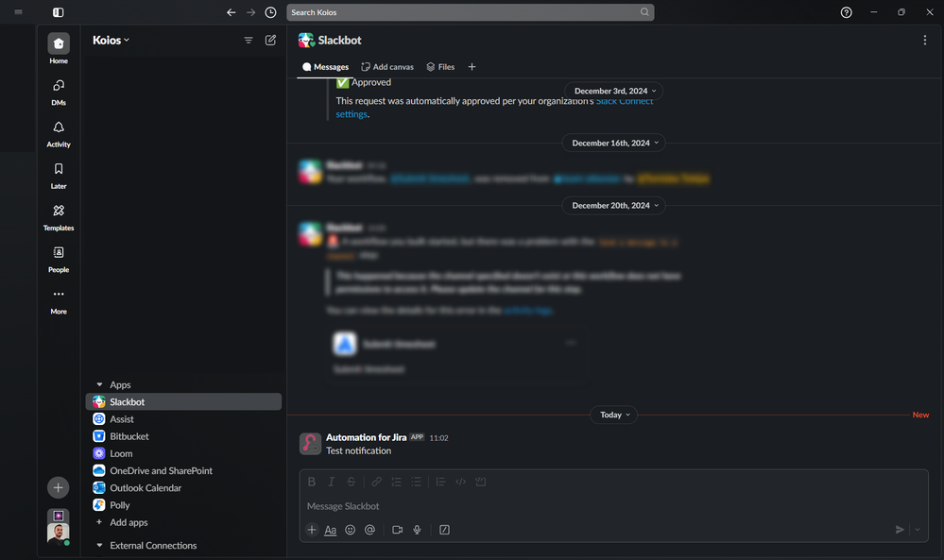Open Templates from the sidebar
The width and height of the screenshot is (944, 560).
click(x=59, y=217)
